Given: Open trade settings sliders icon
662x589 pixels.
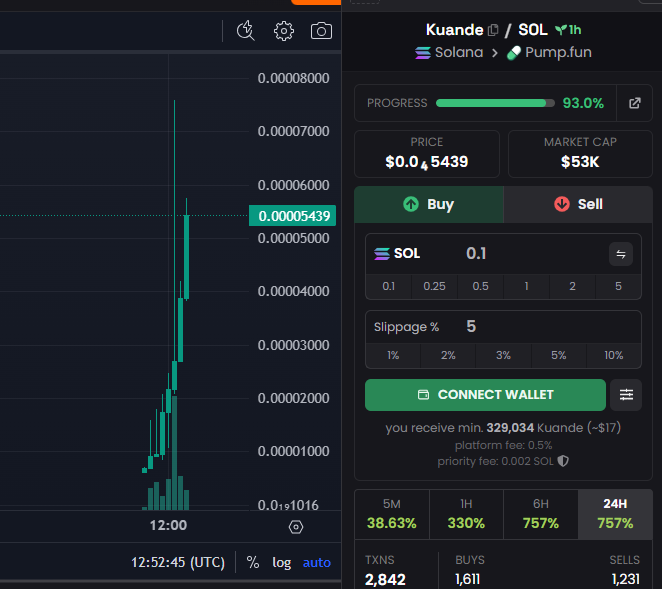Looking at the screenshot, I should [x=626, y=395].
